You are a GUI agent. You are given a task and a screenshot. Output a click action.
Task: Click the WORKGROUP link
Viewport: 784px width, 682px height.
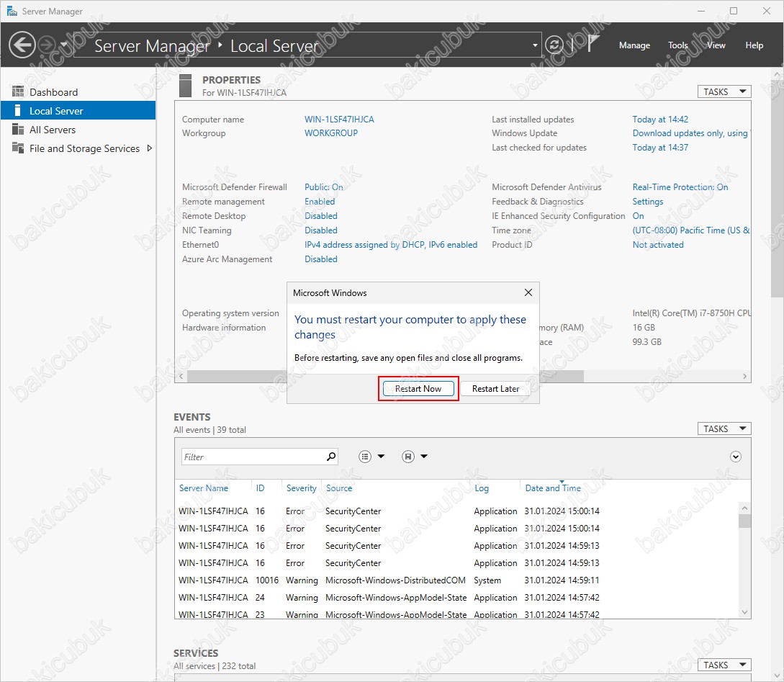point(331,133)
